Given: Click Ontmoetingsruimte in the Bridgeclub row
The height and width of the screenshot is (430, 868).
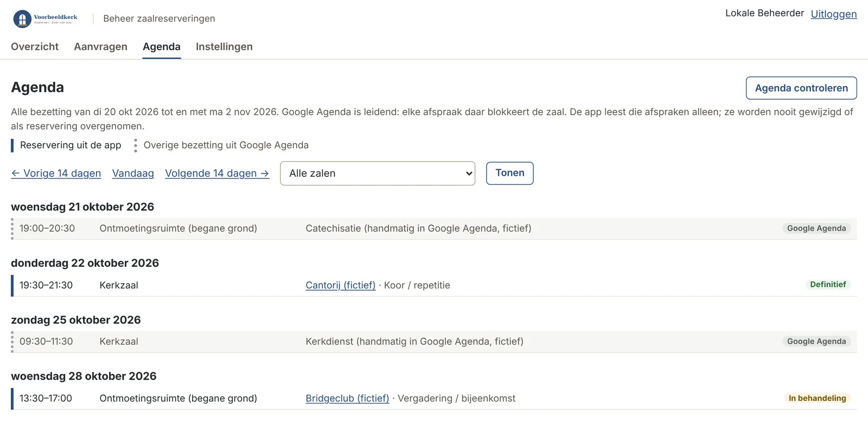Looking at the screenshot, I should [x=178, y=399].
